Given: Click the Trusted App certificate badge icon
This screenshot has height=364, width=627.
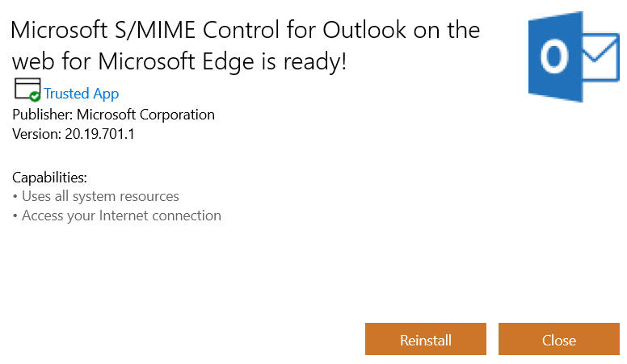Looking at the screenshot, I should tap(27, 90).
